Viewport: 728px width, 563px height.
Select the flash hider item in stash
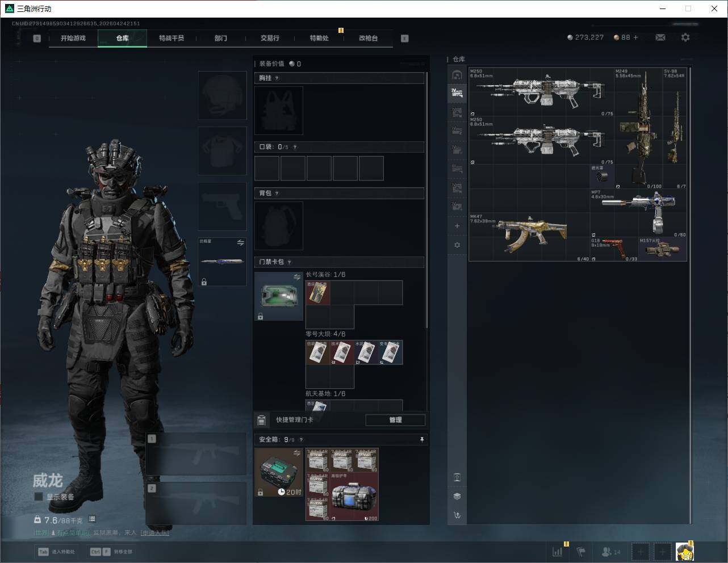(x=603, y=177)
